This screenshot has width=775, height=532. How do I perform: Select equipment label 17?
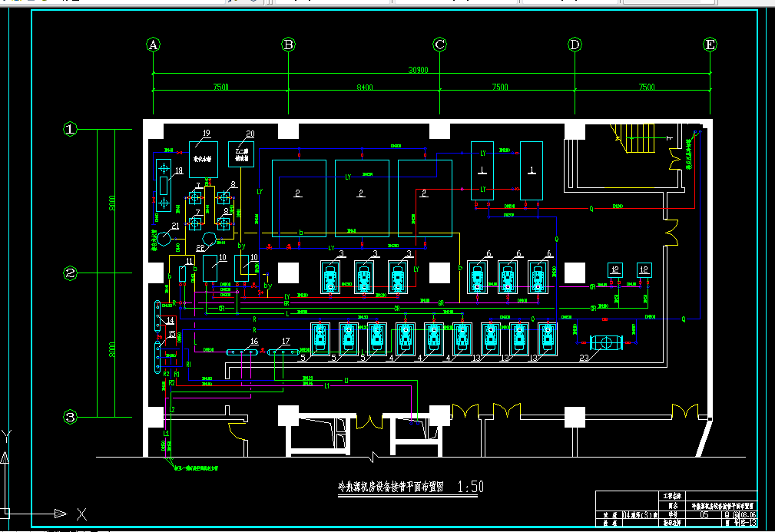pos(286,341)
